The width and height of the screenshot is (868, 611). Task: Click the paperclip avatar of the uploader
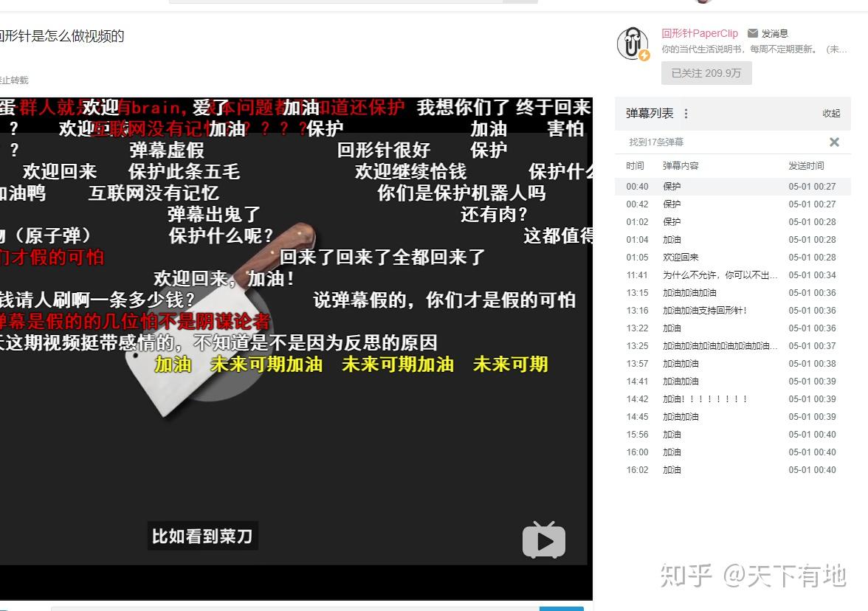[633, 44]
